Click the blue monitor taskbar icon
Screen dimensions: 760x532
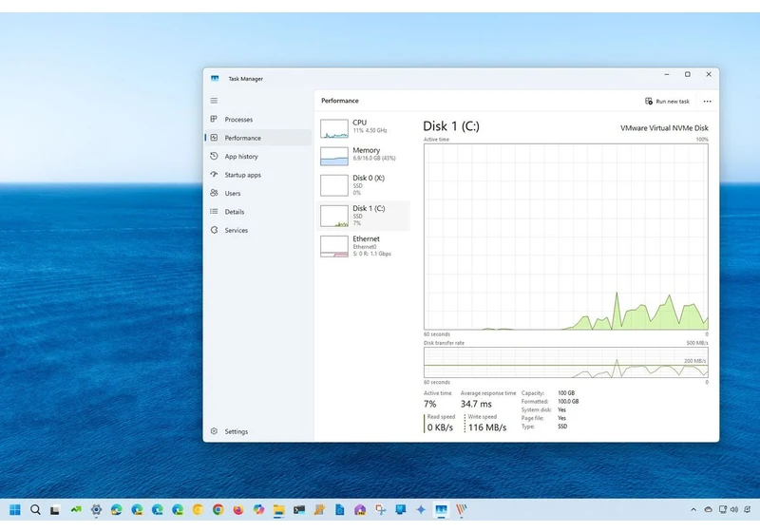coord(401,510)
